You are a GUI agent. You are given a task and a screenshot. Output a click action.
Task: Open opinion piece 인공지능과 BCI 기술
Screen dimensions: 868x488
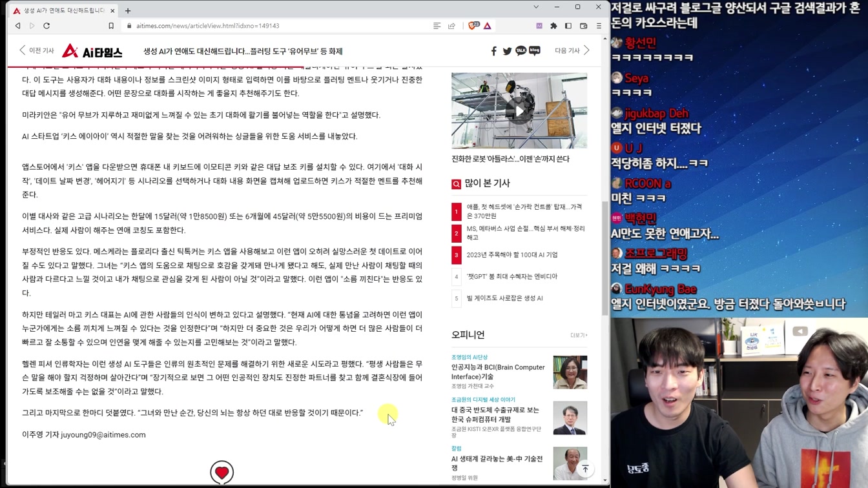pos(498,372)
